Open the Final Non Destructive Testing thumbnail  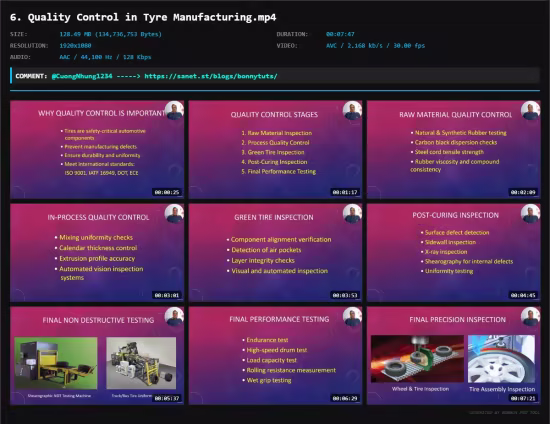[97, 356]
